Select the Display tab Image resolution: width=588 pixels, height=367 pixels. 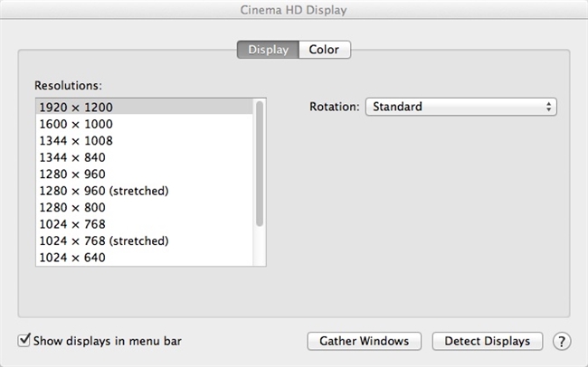[x=268, y=50]
